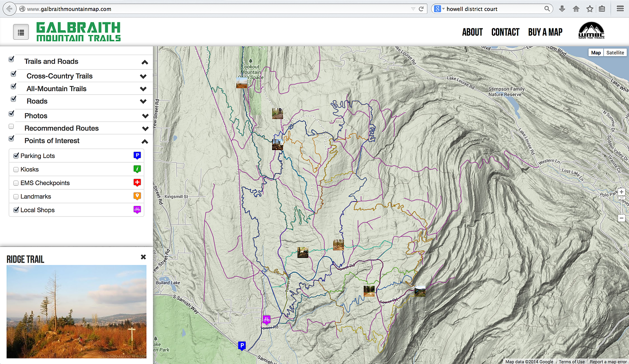The width and height of the screenshot is (629, 364).
Task: Toggle the Cross-Country Trails checkbox
Action: pos(14,74)
